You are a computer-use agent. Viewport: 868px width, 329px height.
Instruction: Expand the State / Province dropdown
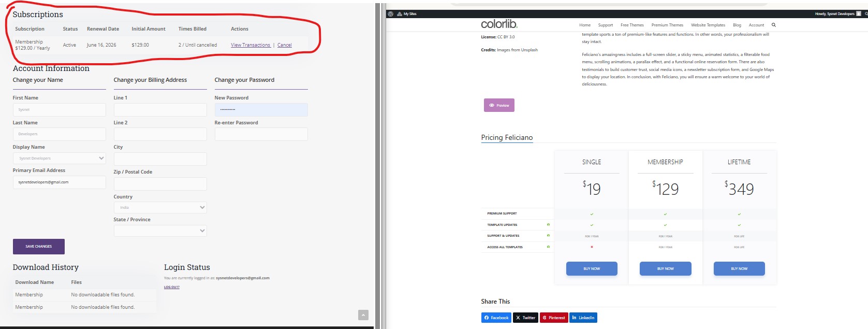[160, 231]
